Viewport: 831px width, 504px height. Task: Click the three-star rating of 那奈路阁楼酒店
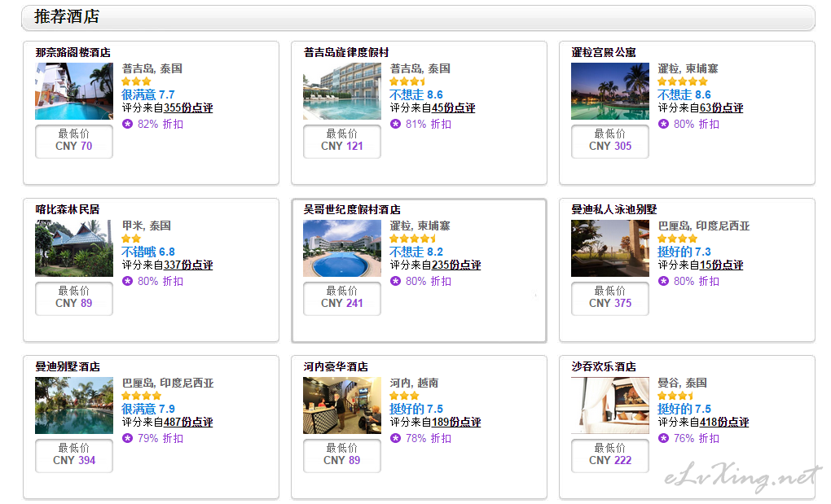(136, 81)
